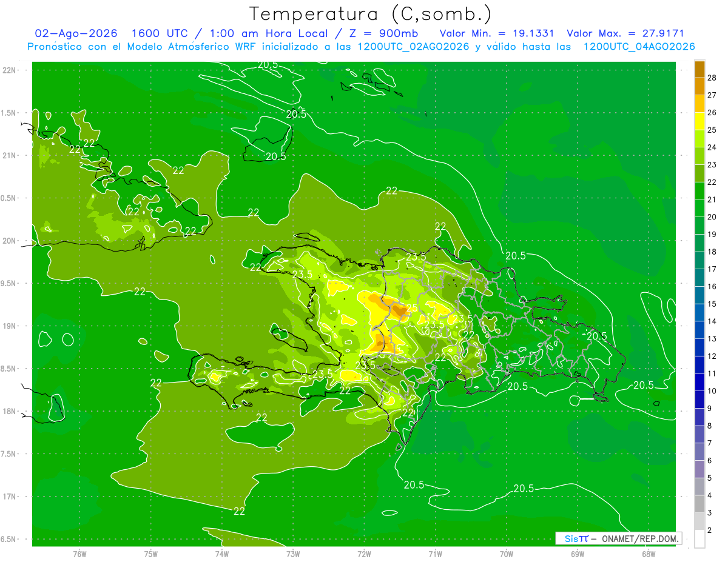Click the color scale label 26
The image size is (728, 562).
point(712,113)
